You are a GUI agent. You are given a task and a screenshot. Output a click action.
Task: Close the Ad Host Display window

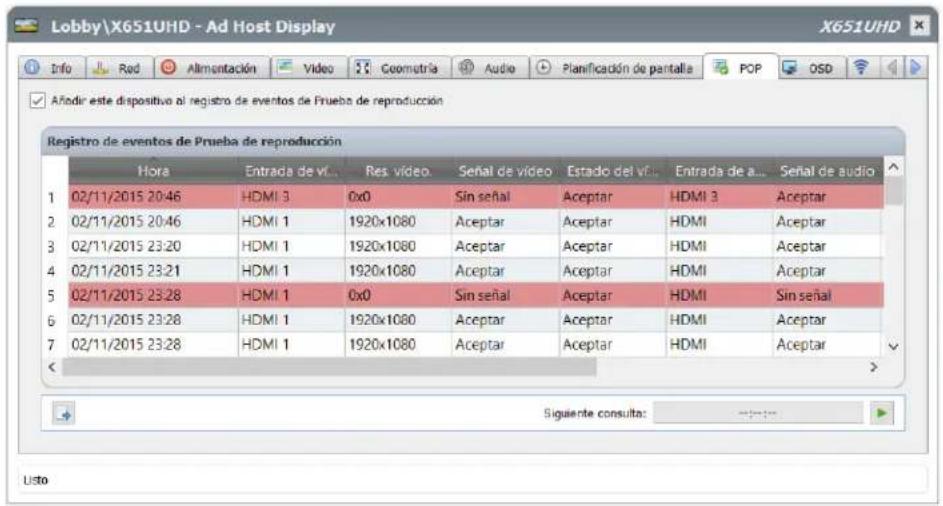919,25
